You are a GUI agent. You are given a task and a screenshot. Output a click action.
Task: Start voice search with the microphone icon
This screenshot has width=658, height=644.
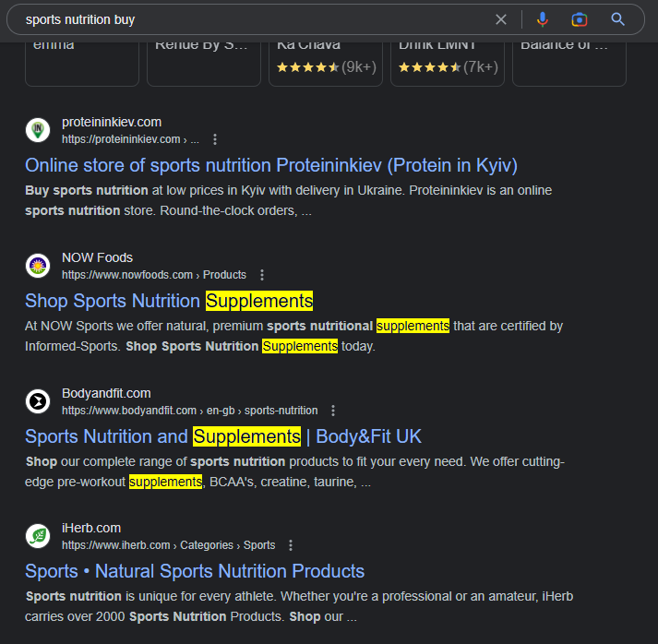point(542,19)
